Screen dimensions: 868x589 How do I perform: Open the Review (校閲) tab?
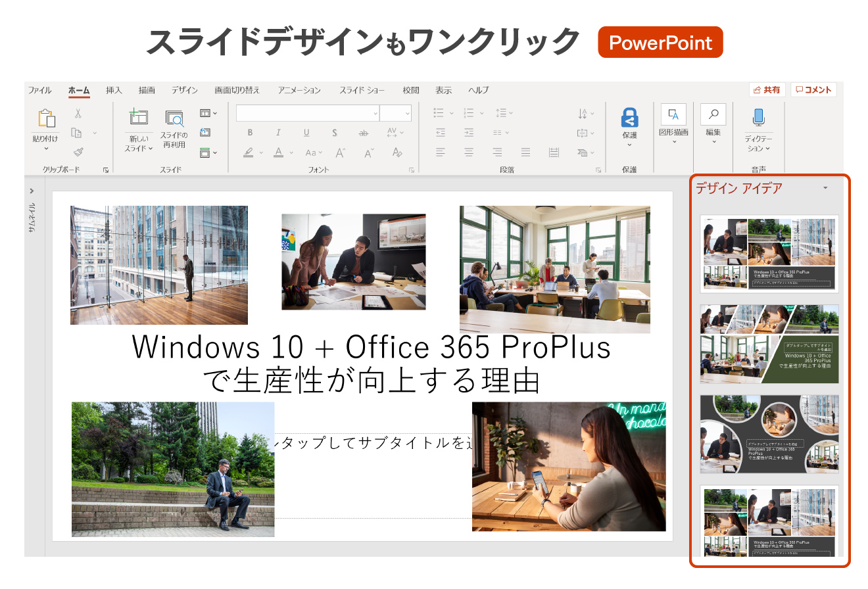[411, 90]
